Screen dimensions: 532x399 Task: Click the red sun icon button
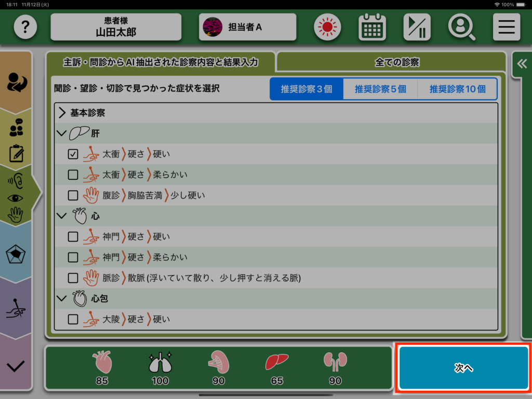[327, 27]
